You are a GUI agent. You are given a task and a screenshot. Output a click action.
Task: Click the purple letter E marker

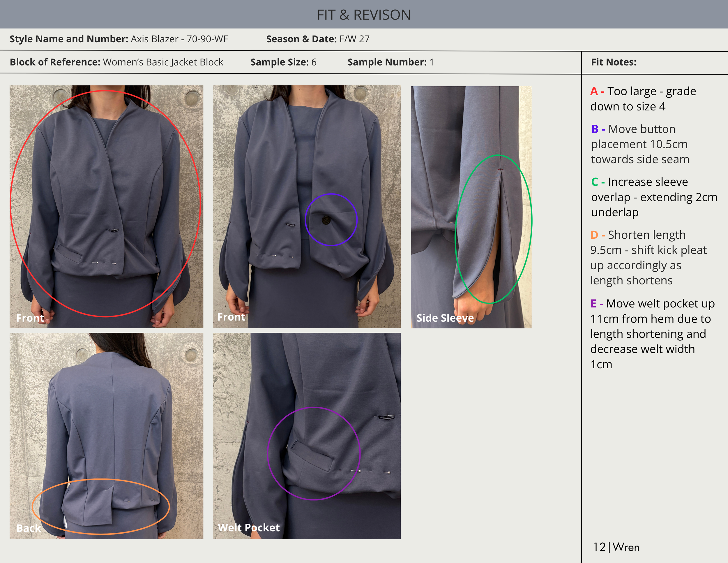[x=593, y=304]
